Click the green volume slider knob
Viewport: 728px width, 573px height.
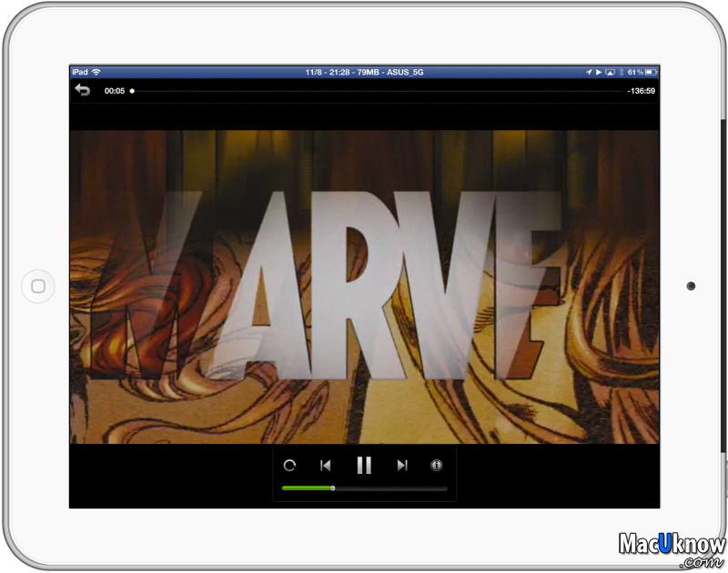333,488
